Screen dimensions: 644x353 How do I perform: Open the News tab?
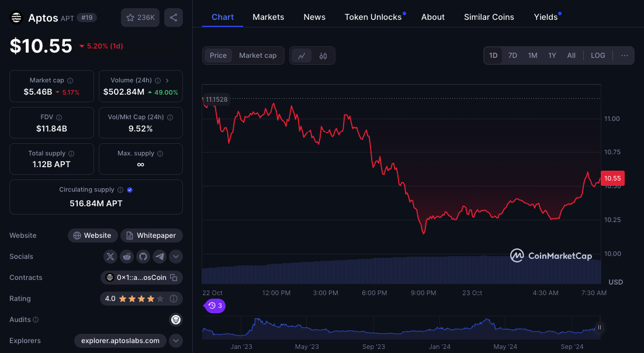[x=314, y=18]
